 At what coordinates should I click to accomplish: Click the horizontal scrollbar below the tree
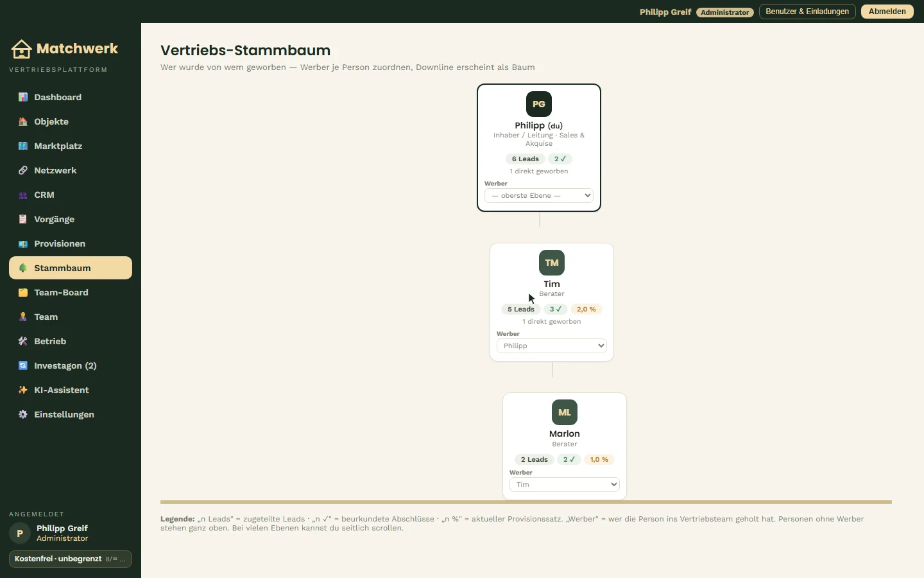tap(526, 502)
